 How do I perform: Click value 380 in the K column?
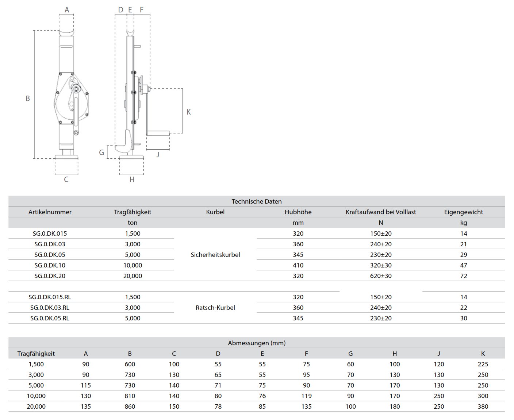[x=483, y=406]
